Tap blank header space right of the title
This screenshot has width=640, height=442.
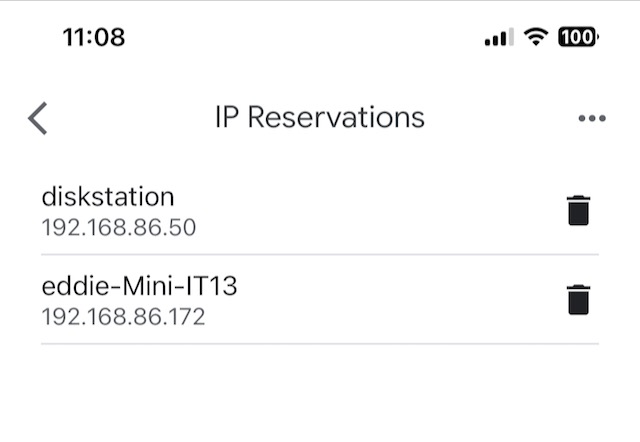(x=500, y=118)
